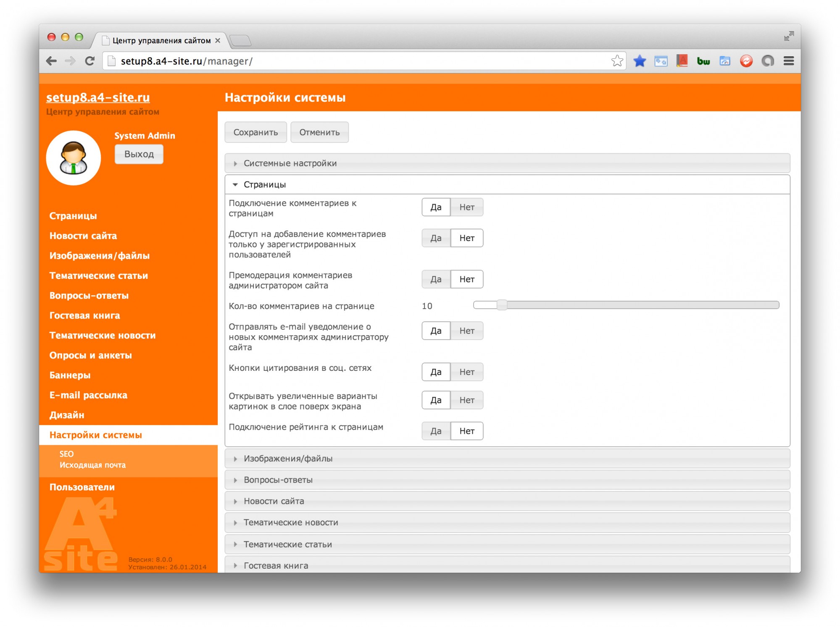Click the blue star extension icon

click(640, 61)
